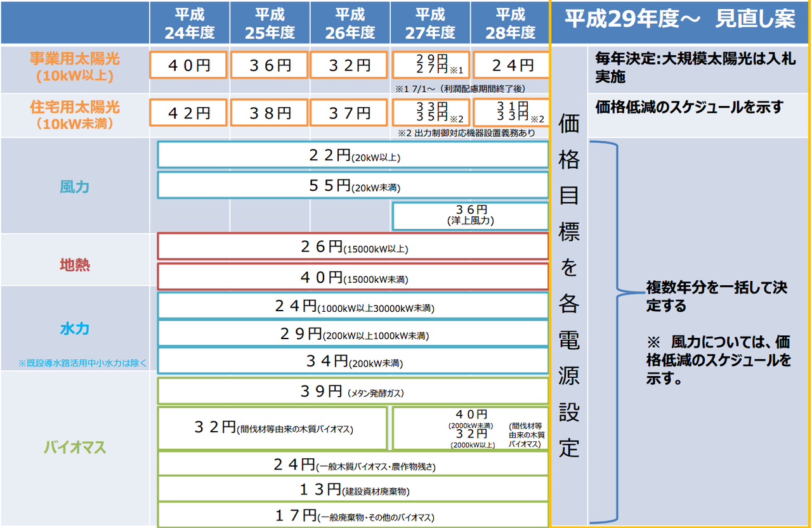Select the 55円 (20kW未満) wind bar
This screenshot has width=812, height=528.
[353, 186]
